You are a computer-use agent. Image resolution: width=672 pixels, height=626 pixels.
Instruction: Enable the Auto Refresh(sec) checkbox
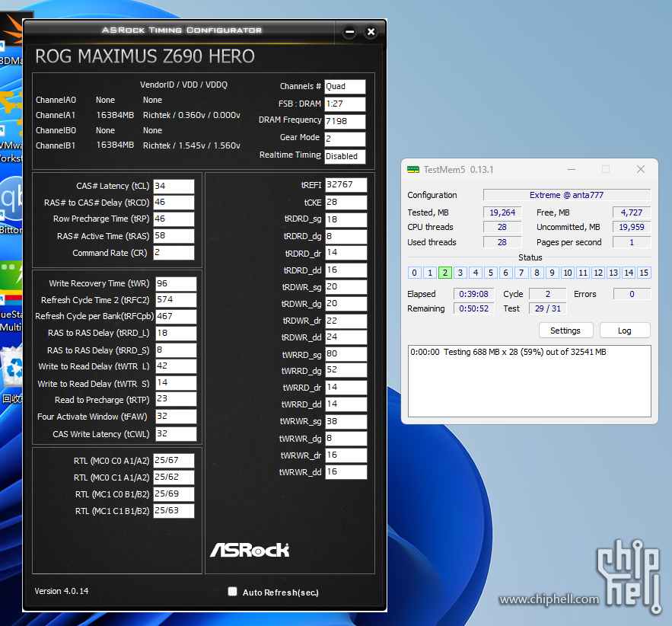click(232, 592)
